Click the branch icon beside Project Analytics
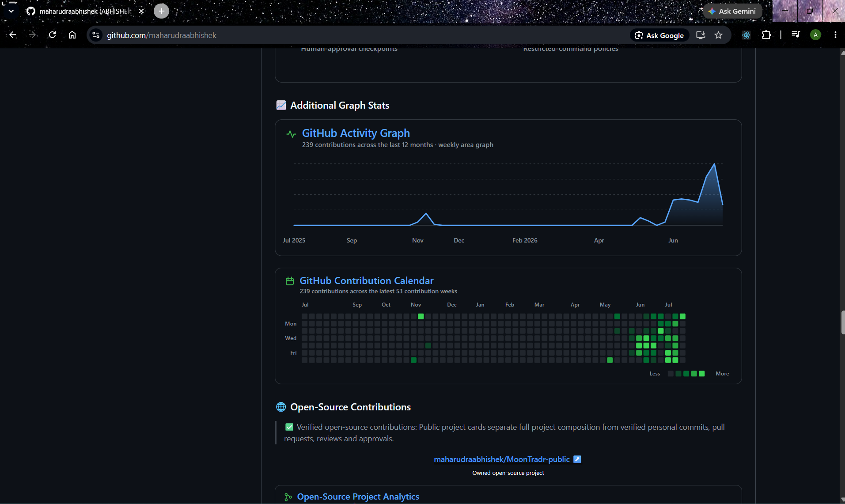 tap(288, 497)
